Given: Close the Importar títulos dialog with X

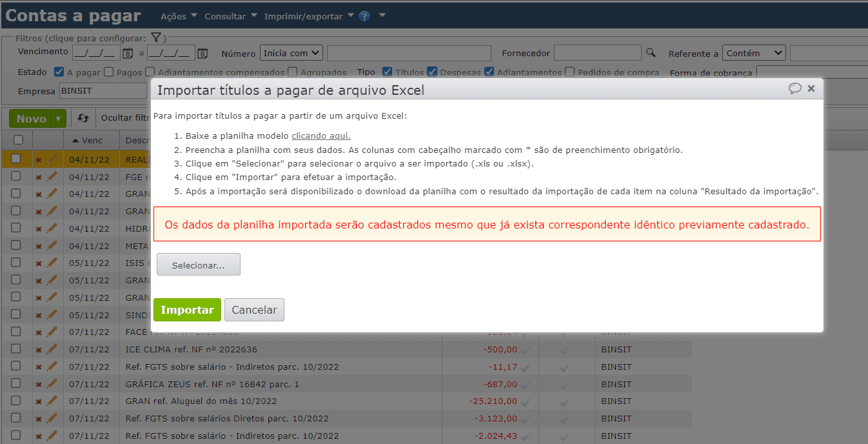Looking at the screenshot, I should tap(811, 88).
